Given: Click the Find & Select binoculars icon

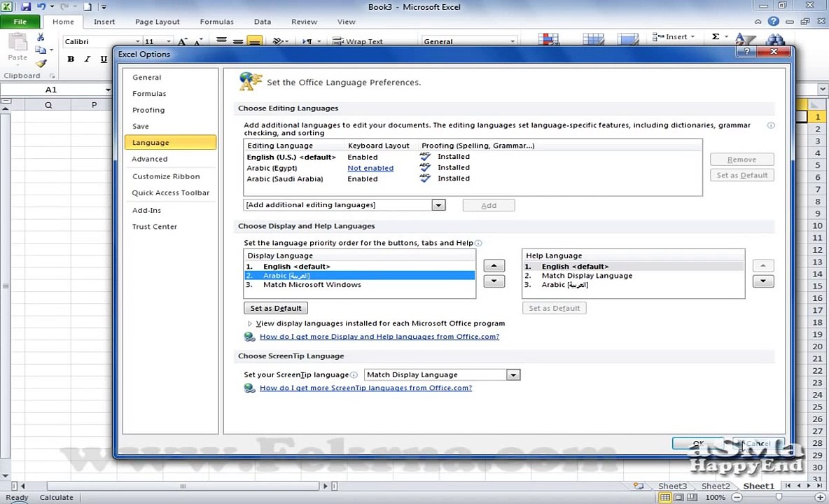Looking at the screenshot, I should pyautogui.click(x=775, y=40).
